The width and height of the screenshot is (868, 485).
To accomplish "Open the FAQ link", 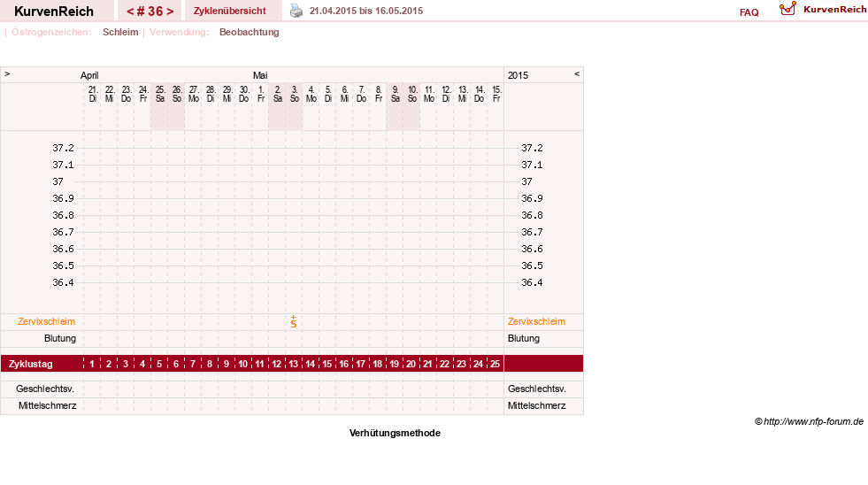I will point(749,12).
